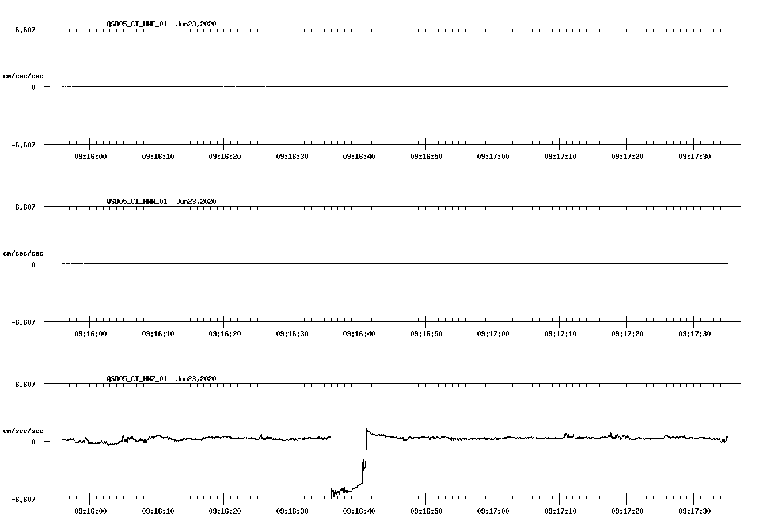Viewport: 782px width, 532px height.
Task: Select the 09:16:50 time label under HNN plot
Action: (x=426, y=334)
